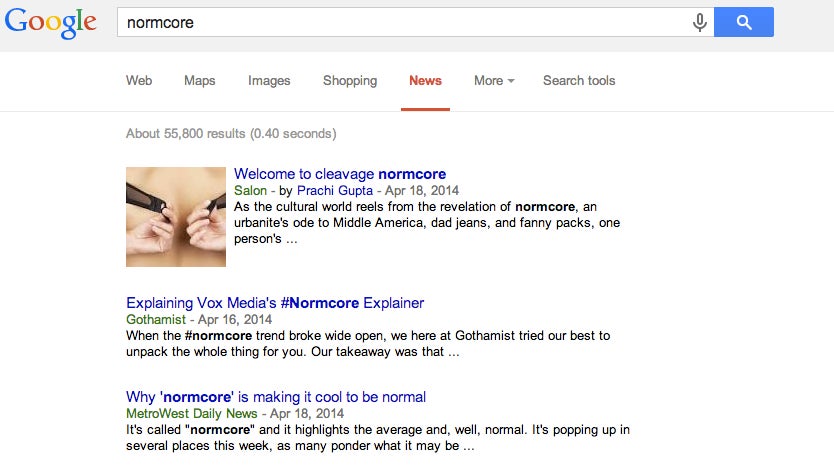Open 'Why normcore is making it cool' headline
This screenshot has width=834, height=471.
pyautogui.click(x=276, y=397)
